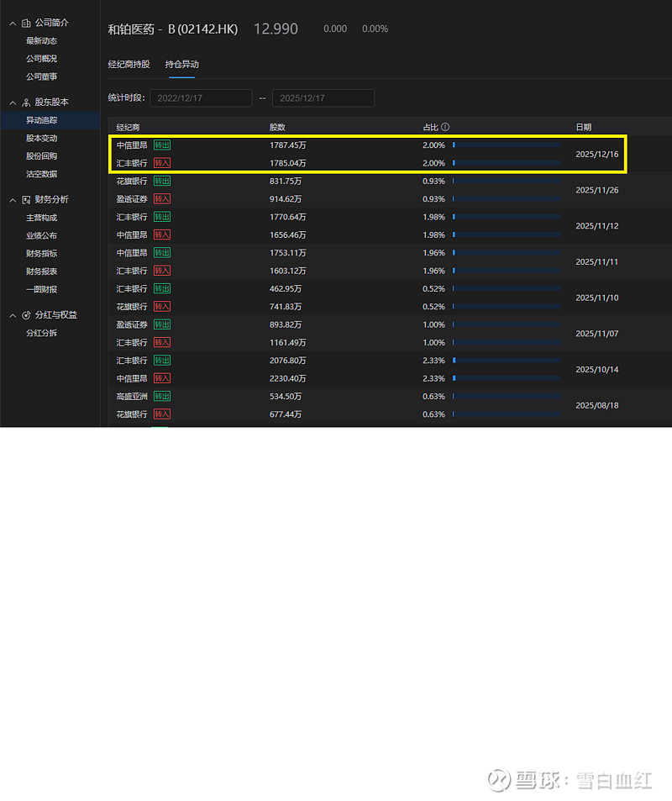Click the share value 2076.80万
Image resolution: width=672 pixels, height=801 pixels.
coord(287,361)
